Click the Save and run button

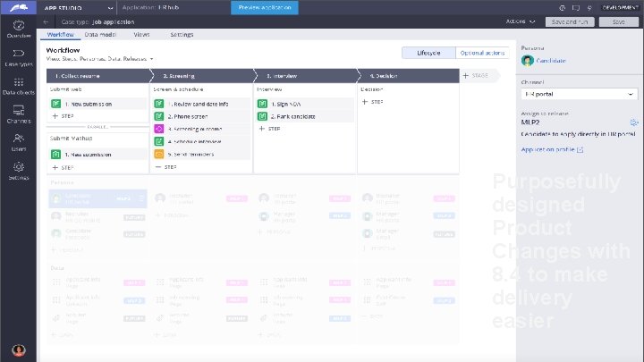pos(570,21)
